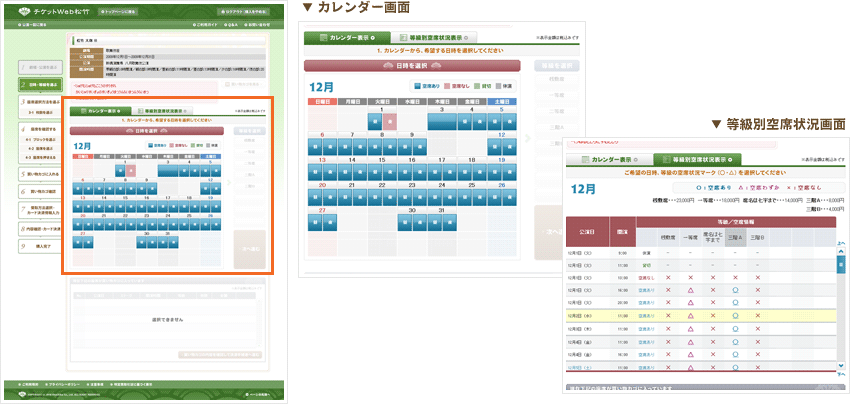The height and width of the screenshot is (404, 850).
Task: Select the first slot on December 7
Action: coord(344,146)
